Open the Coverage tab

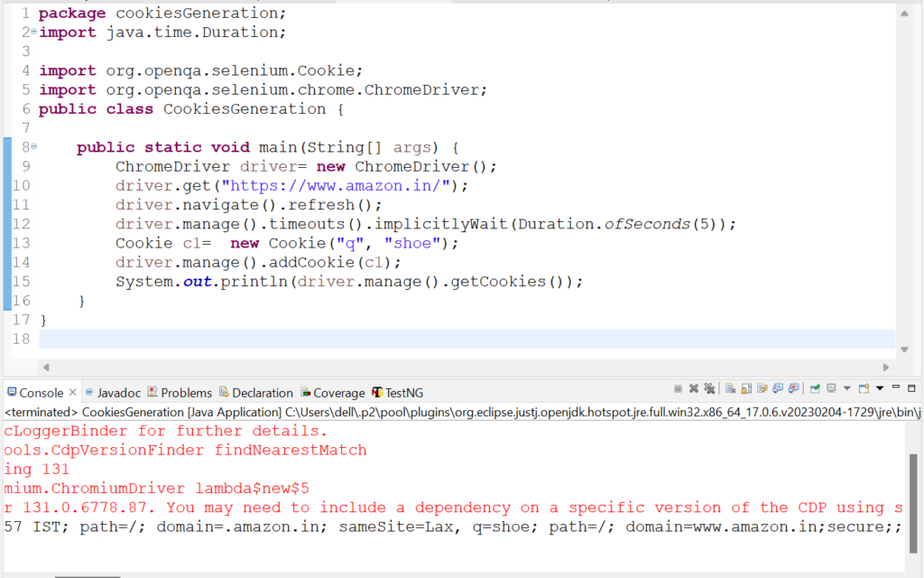pyautogui.click(x=333, y=393)
